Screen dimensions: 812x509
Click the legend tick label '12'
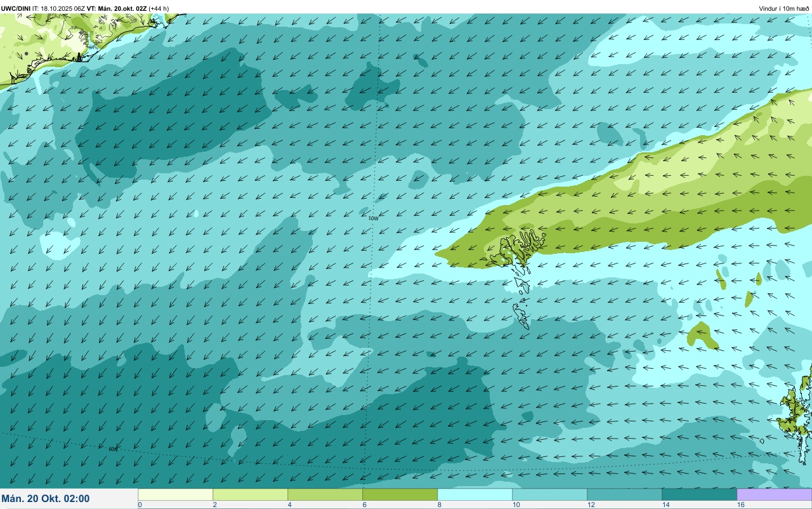pyautogui.click(x=591, y=505)
